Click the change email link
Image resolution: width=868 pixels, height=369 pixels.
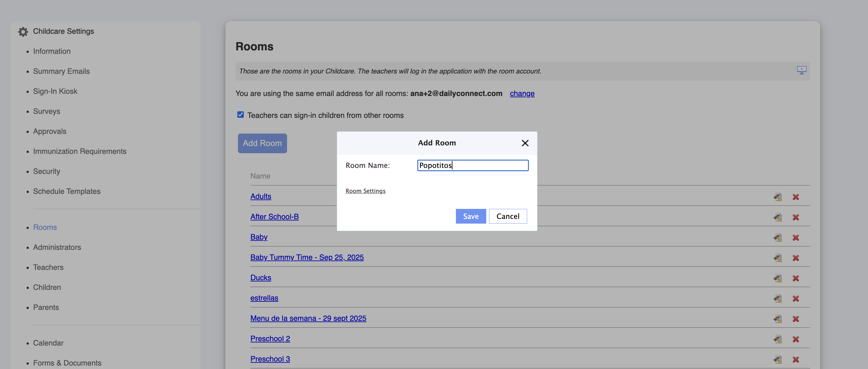pos(522,94)
